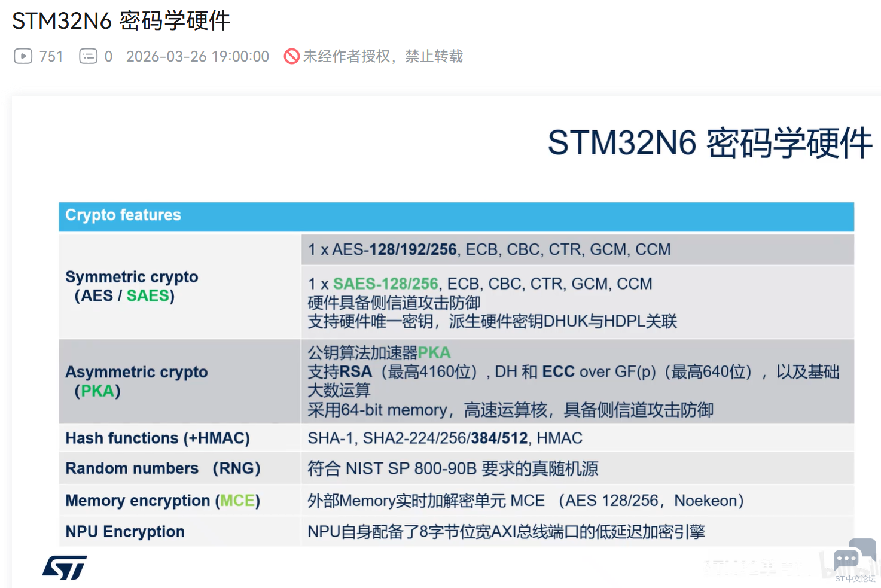Click the "SHA-1, SHA2-224/256/384/512, HMAC" cell
The height and width of the screenshot is (588, 881).
tap(578, 438)
